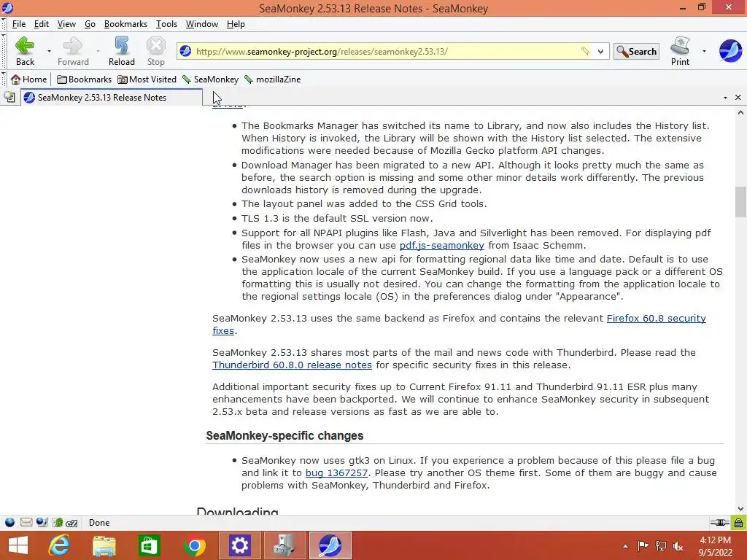Open Windows Store from taskbar
747x560 pixels.
[x=149, y=545]
